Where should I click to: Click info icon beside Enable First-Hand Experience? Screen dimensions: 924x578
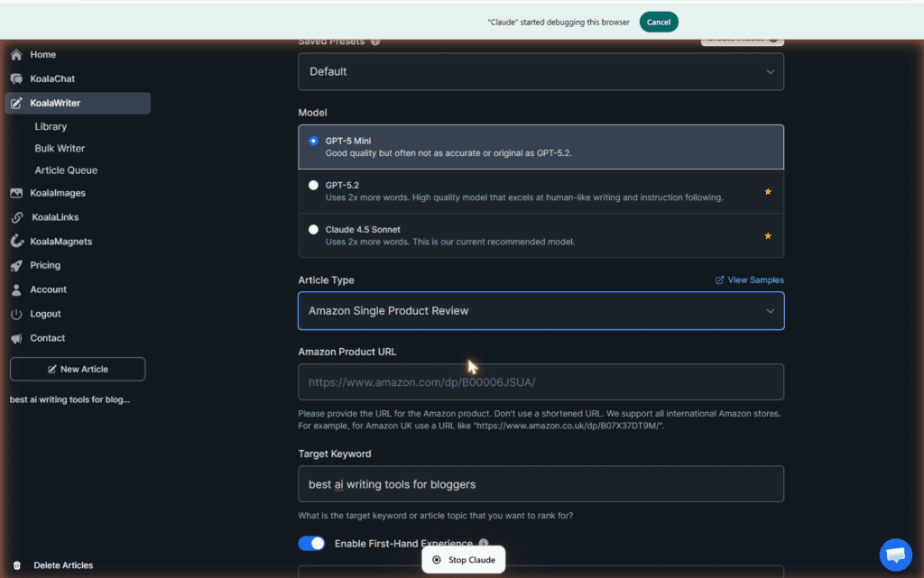click(x=484, y=543)
